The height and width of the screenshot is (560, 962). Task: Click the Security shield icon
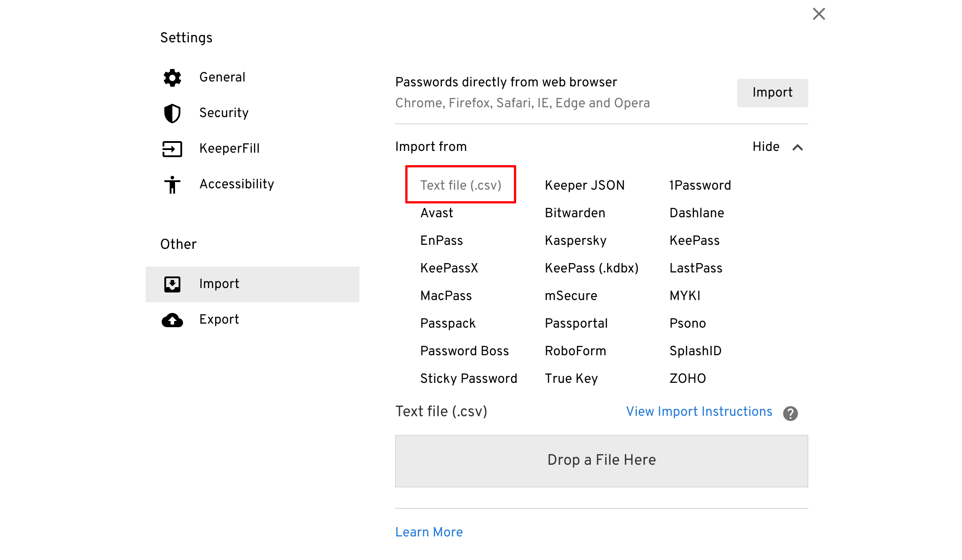[x=172, y=113]
